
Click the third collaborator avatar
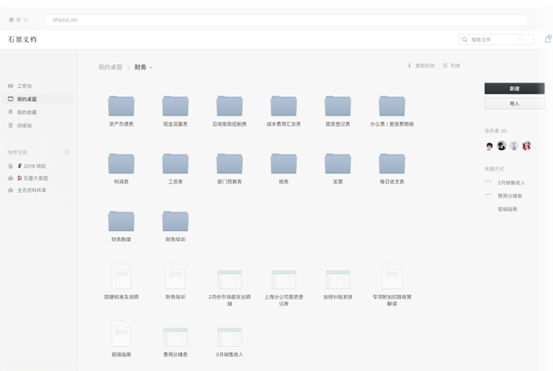pos(514,146)
